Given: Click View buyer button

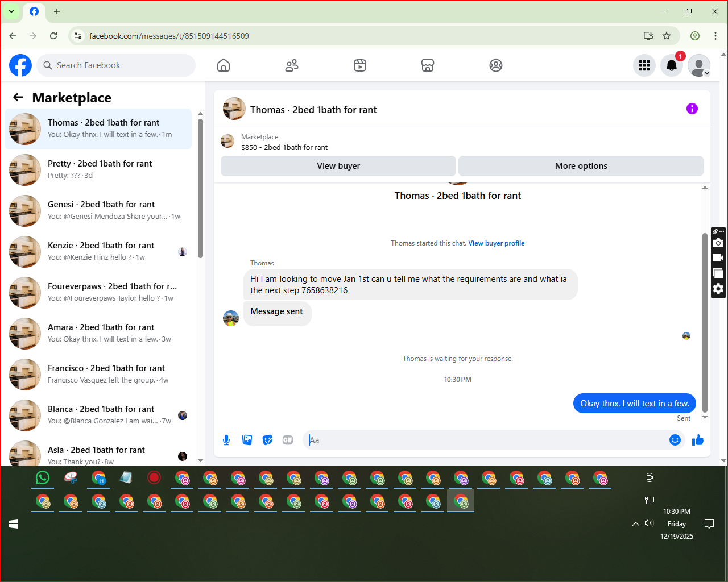Looking at the screenshot, I should pyautogui.click(x=338, y=166).
